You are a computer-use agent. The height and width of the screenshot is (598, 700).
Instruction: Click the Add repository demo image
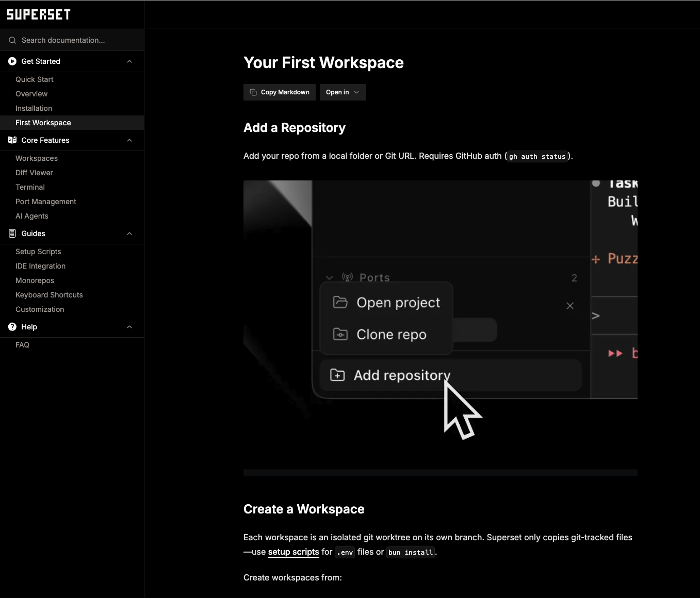click(x=440, y=325)
